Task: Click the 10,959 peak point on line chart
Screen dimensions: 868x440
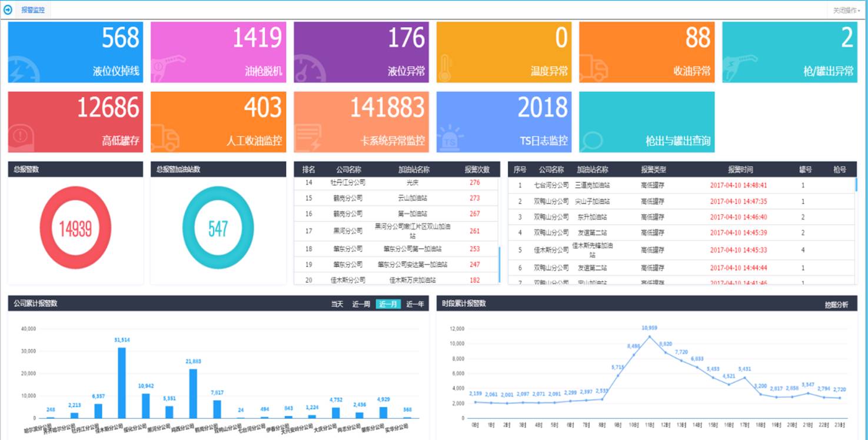Action: click(x=649, y=336)
